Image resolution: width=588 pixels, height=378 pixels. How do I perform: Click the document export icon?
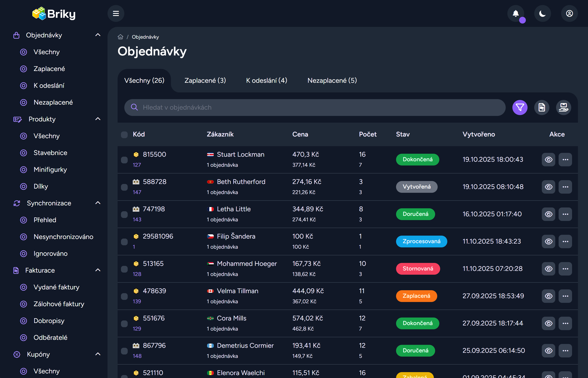tap(542, 108)
